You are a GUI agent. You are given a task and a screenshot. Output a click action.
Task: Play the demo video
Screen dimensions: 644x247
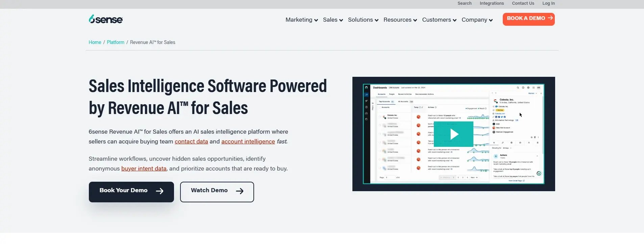[453, 134]
